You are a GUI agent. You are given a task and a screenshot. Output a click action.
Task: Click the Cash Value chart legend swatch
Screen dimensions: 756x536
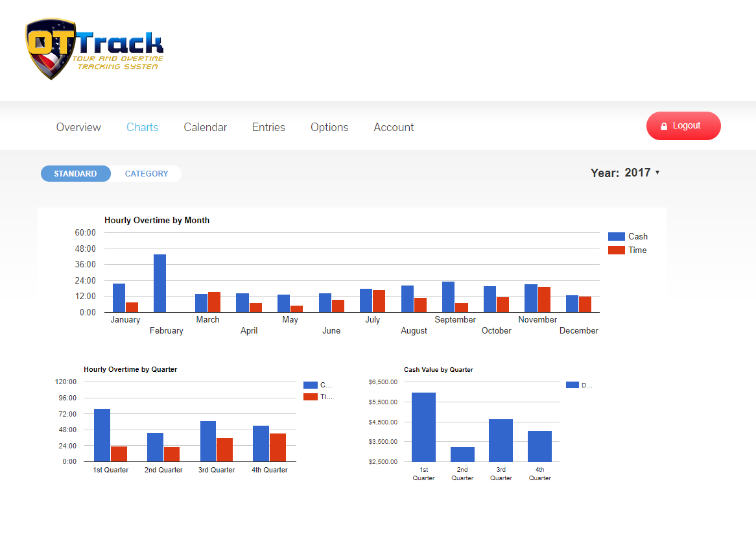[572, 385]
